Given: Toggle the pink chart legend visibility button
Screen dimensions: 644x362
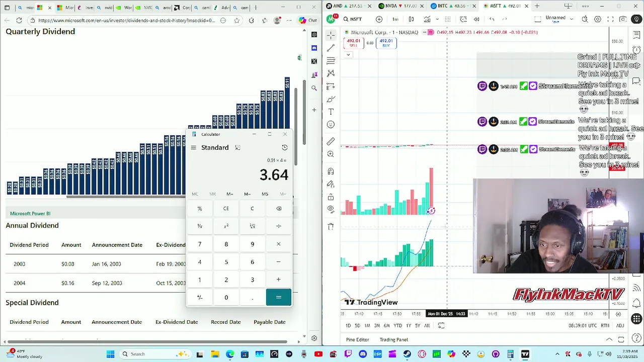Looking at the screenshot, I should [430, 32].
